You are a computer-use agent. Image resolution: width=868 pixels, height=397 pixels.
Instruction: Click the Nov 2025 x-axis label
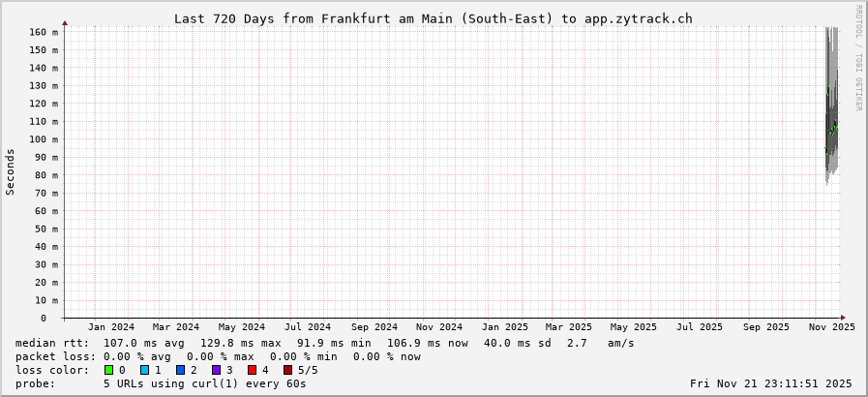tap(831, 327)
